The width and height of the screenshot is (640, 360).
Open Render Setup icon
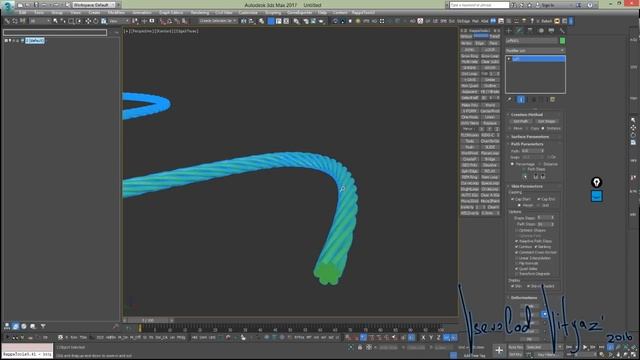(x=306, y=21)
